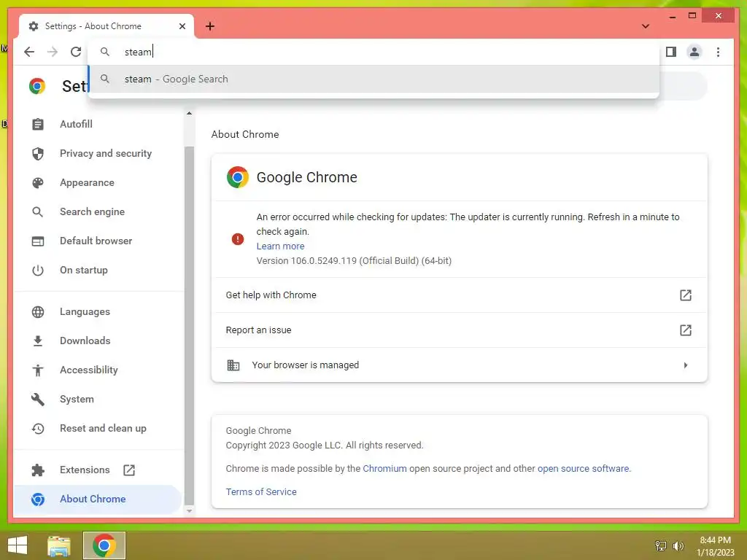The image size is (747, 560).
Task: Open the Chromium project link
Action: [384, 469]
